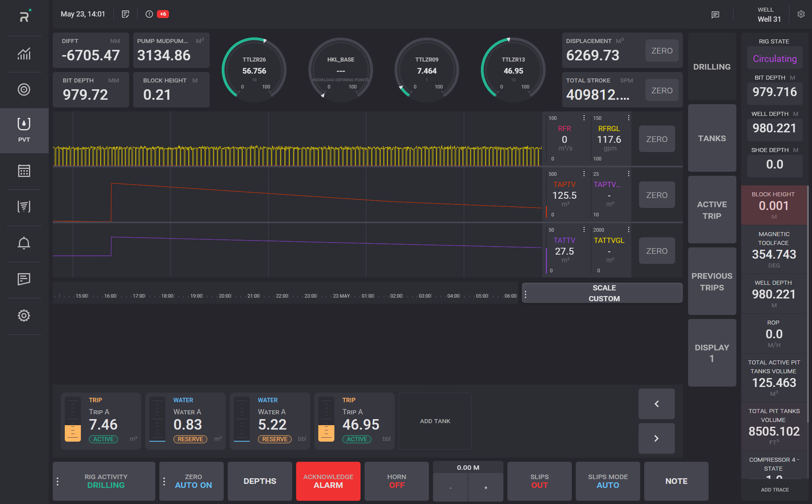The width and height of the screenshot is (812, 504).
Task: Switch to the PREVIOUS TRIPS tab
Action: pyautogui.click(x=712, y=282)
